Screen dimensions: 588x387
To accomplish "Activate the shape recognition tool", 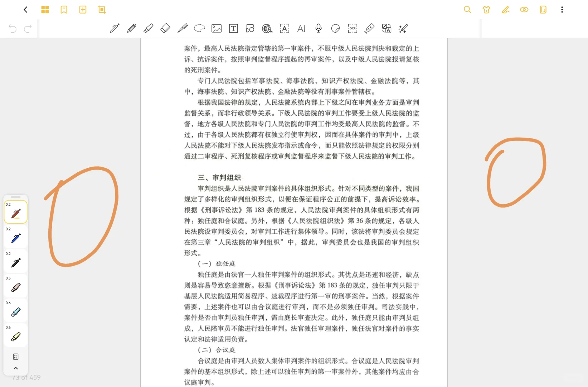I will (250, 29).
